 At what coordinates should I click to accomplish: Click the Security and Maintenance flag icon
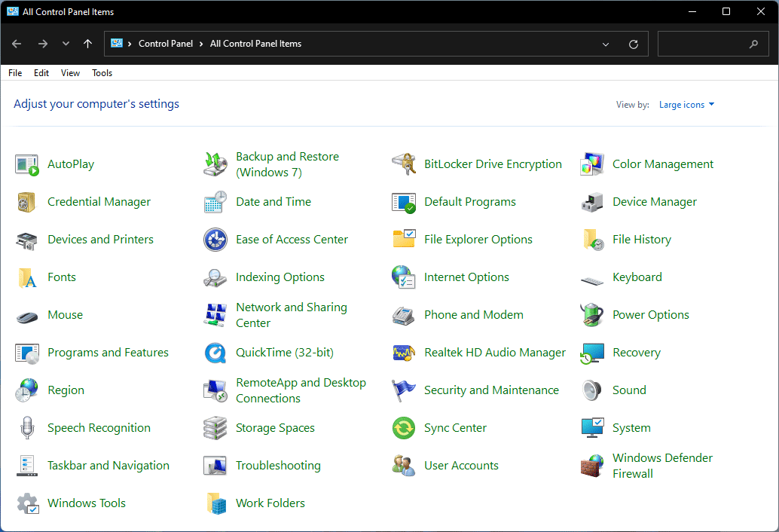[x=403, y=391]
